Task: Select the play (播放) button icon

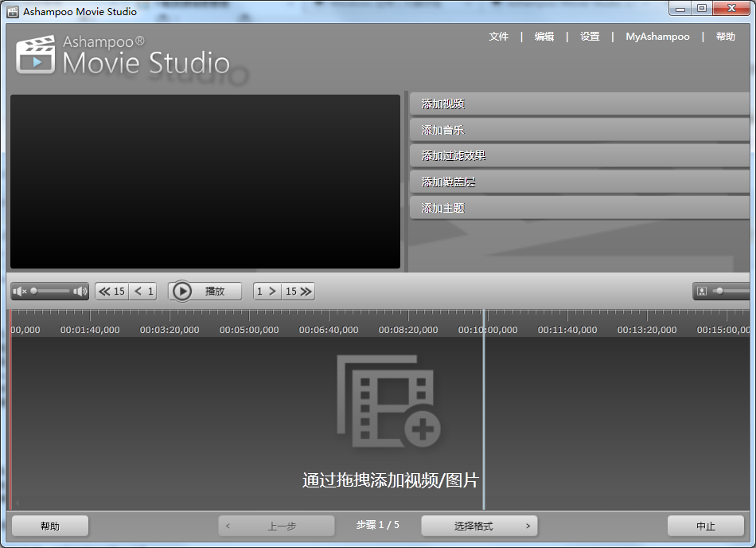Action: (x=183, y=291)
